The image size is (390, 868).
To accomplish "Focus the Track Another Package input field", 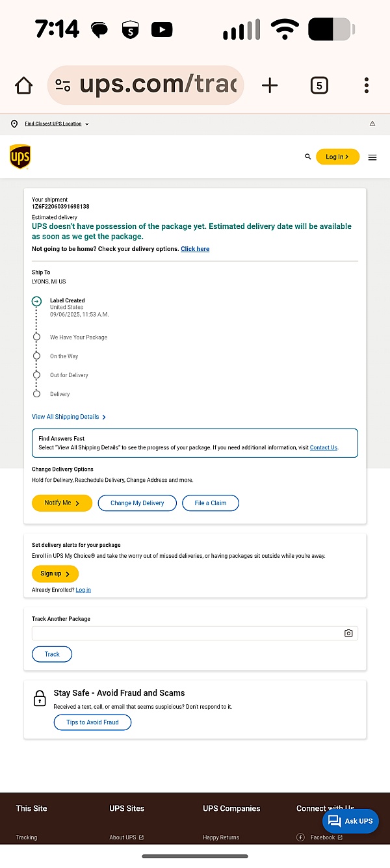I will 195,633.
